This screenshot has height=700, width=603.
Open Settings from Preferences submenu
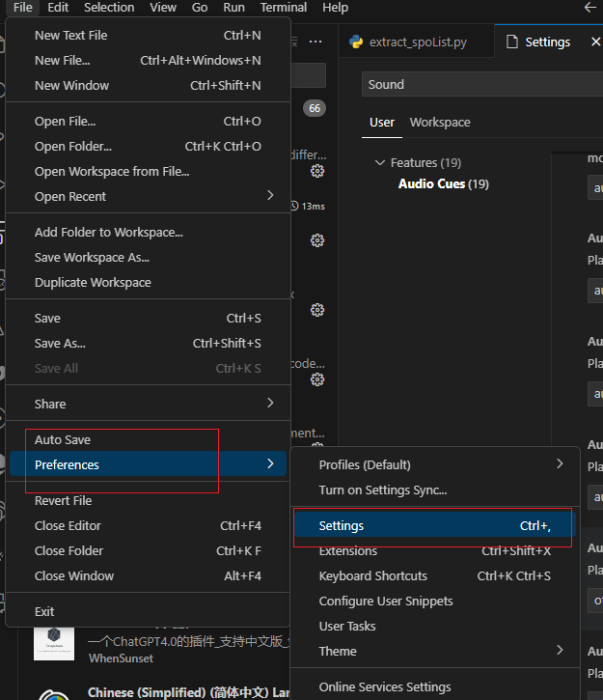click(x=435, y=525)
